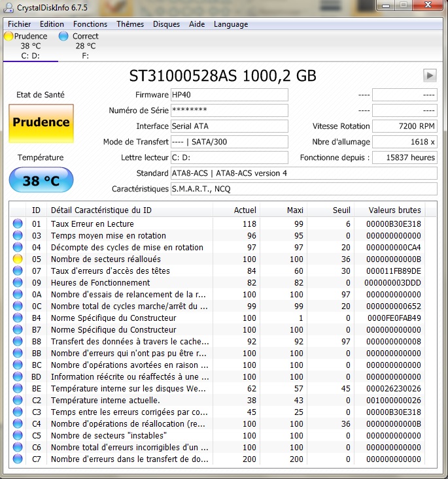Click status icon of row ID 0A

coord(18,294)
